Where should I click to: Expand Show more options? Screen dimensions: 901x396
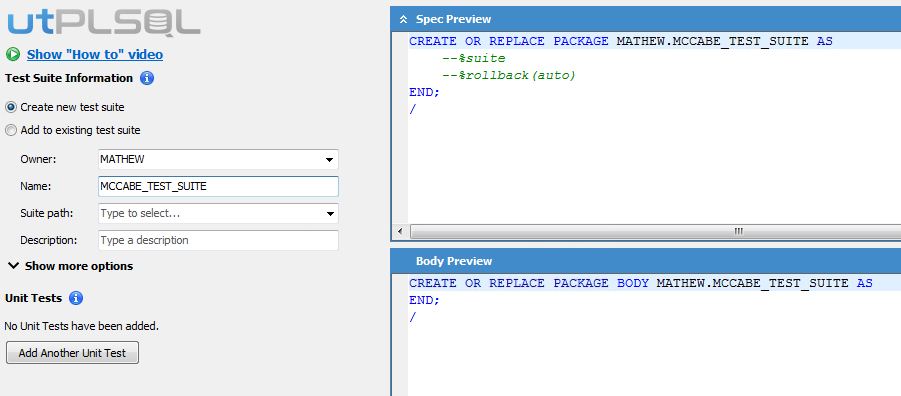click(x=70, y=266)
